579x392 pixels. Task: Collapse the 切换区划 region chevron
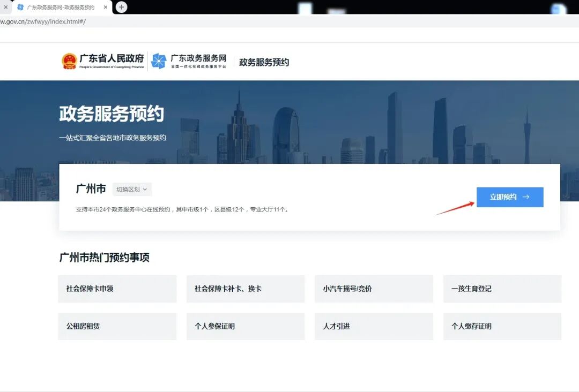[x=145, y=189]
